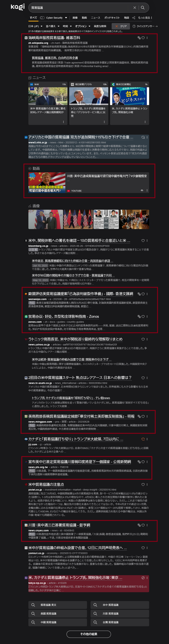Open the share icon next to 地図
The height and width of the screenshot is (644, 169).
tap(133, 18)
